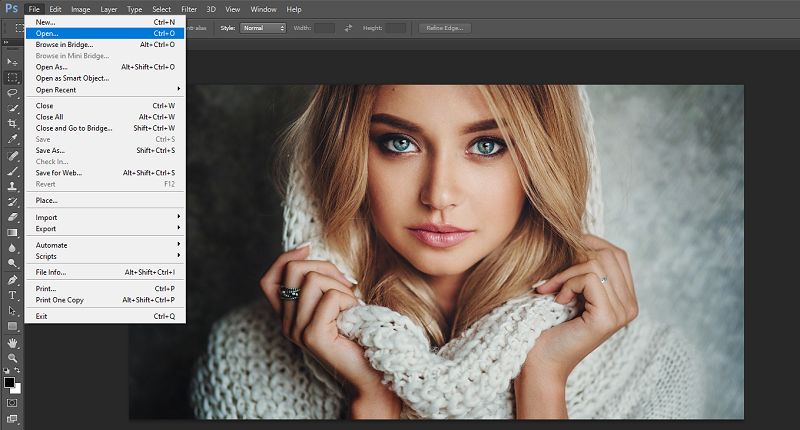Choose Close All menu item
The width and height of the screenshot is (800, 430).
(x=105, y=117)
